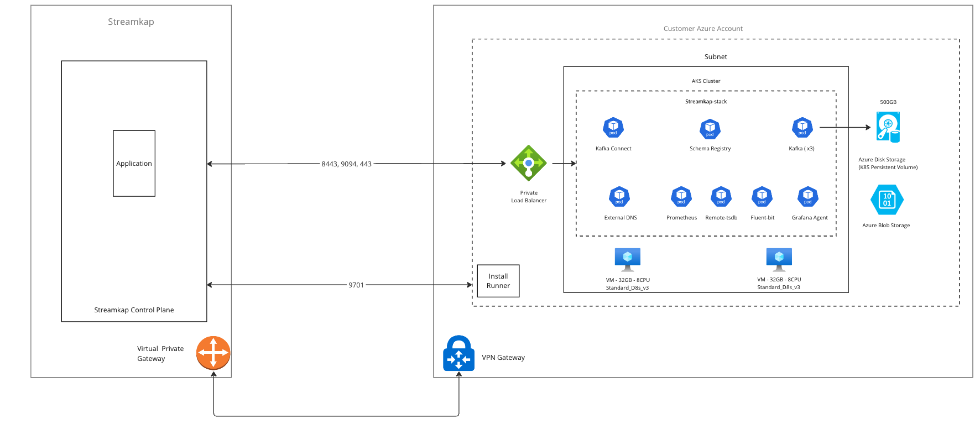This screenshot has width=980, height=424.
Task: Click the right VM monitor icon
Action: (779, 260)
